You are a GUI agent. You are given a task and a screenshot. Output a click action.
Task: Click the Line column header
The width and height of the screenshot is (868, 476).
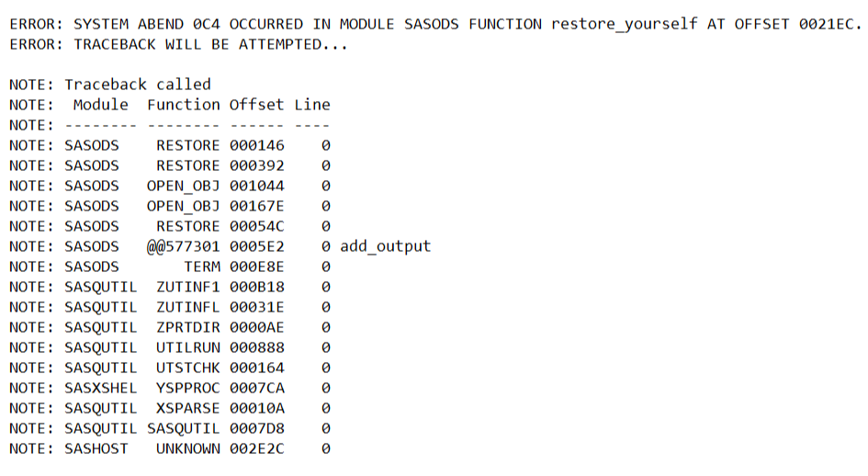312,105
